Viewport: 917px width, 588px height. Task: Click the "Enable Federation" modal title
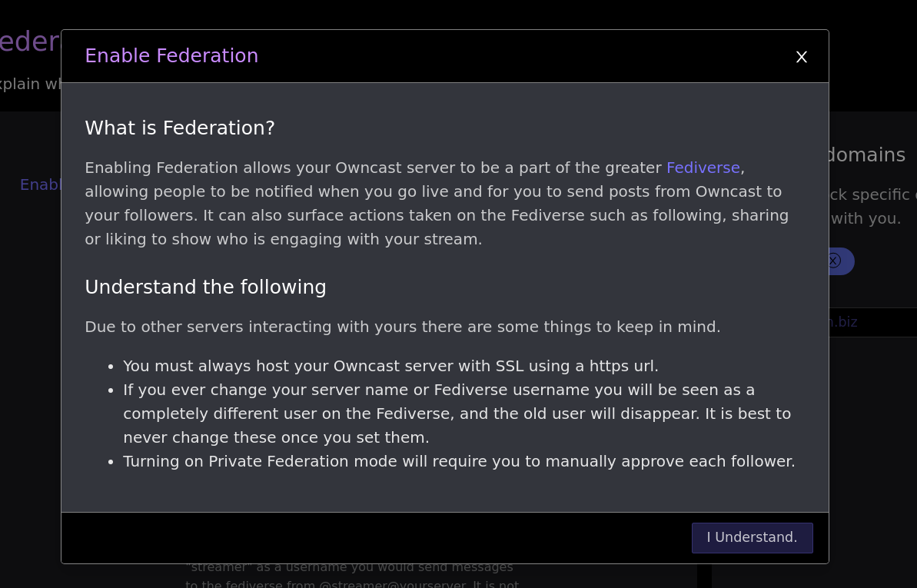[171, 55]
